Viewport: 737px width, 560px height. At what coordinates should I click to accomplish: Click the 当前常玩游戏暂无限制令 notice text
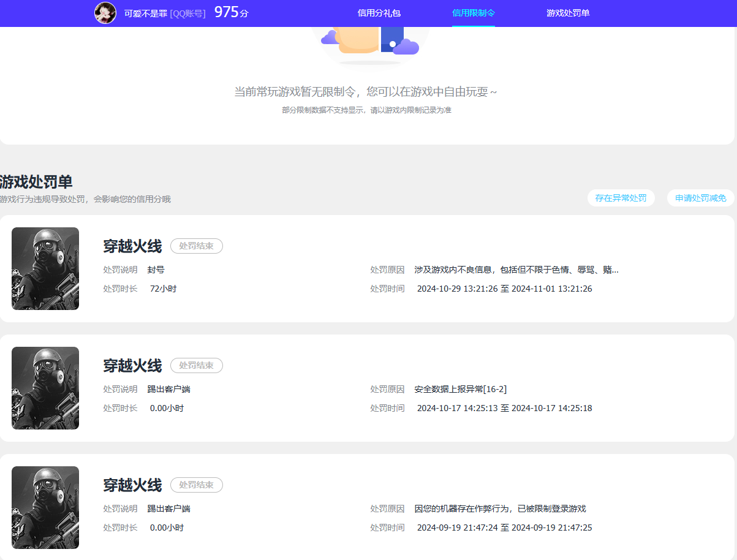(366, 92)
